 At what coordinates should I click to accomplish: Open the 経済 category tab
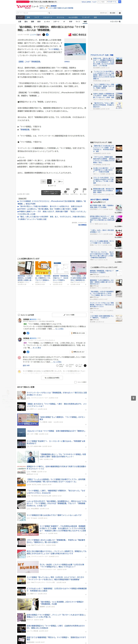[39, 21]
